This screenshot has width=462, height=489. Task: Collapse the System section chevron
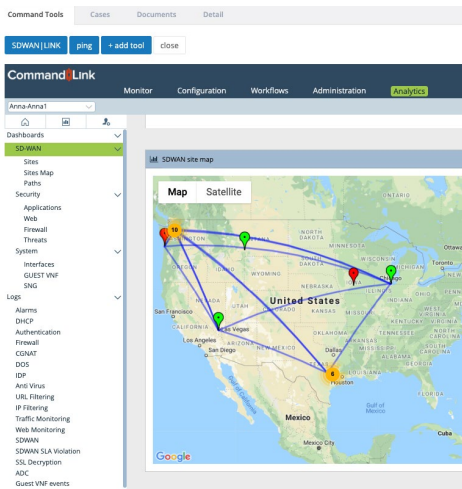pos(117,251)
